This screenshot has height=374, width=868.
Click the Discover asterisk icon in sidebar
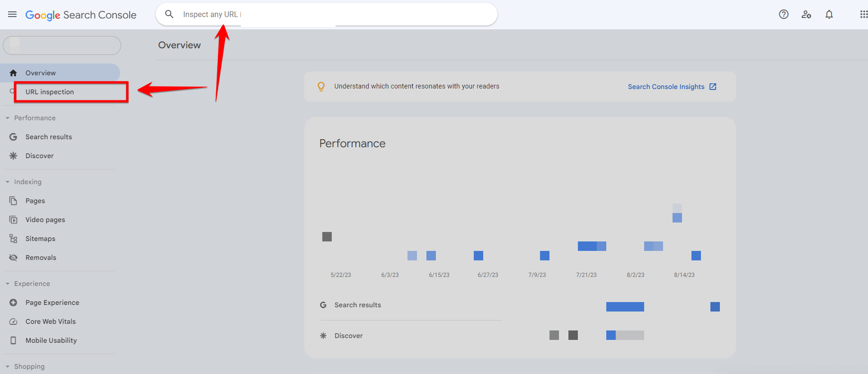[x=13, y=156]
